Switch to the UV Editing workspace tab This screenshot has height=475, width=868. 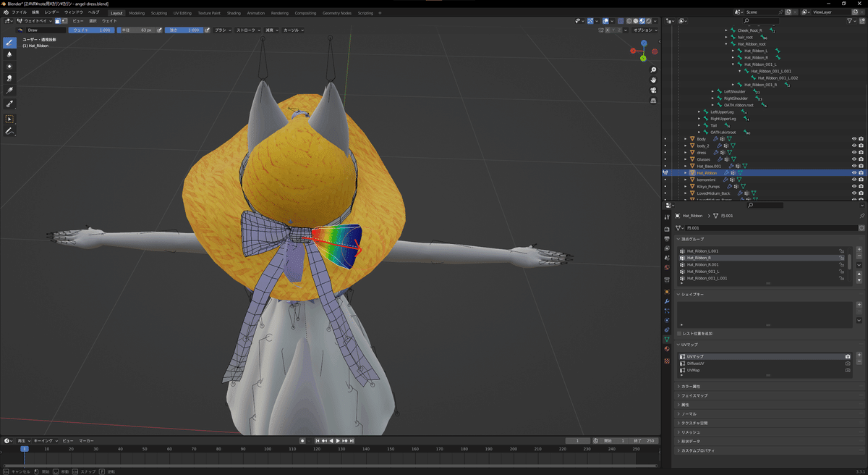(x=183, y=12)
